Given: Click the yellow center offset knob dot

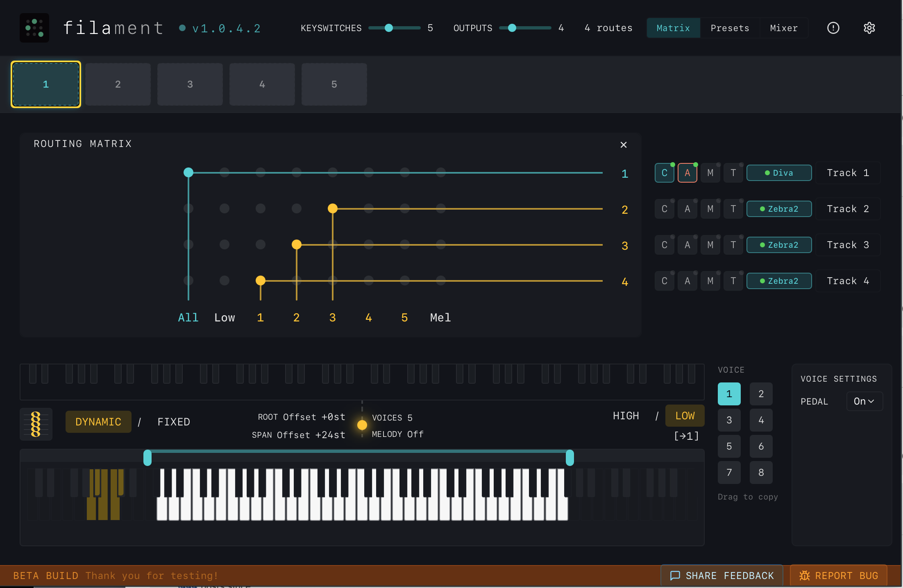Looking at the screenshot, I should 362,425.
